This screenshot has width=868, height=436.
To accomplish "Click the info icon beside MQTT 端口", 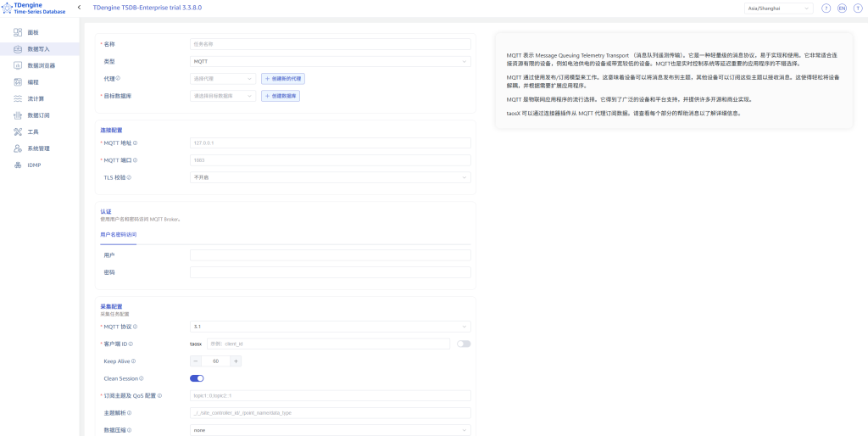I will pyautogui.click(x=135, y=160).
